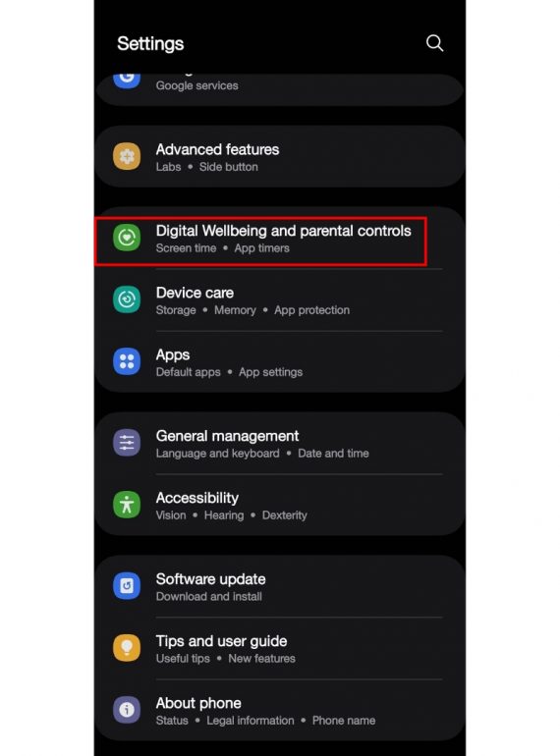Tap the yellow lightbulb Tips icon

tap(127, 648)
